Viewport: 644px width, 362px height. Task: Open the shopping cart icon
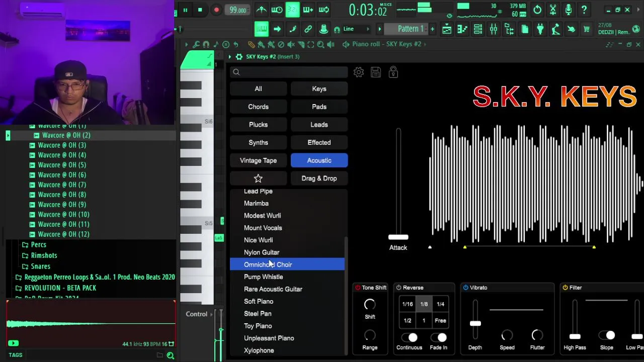pos(587,29)
